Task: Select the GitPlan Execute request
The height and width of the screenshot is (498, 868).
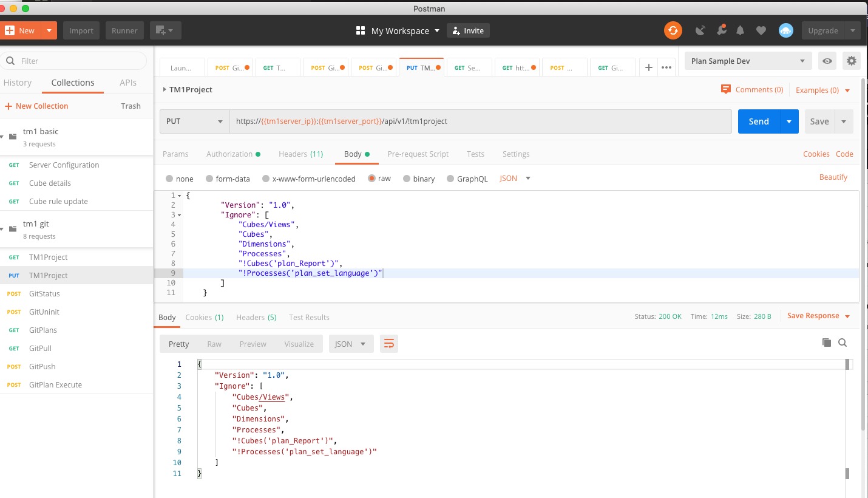Action: [76, 384]
